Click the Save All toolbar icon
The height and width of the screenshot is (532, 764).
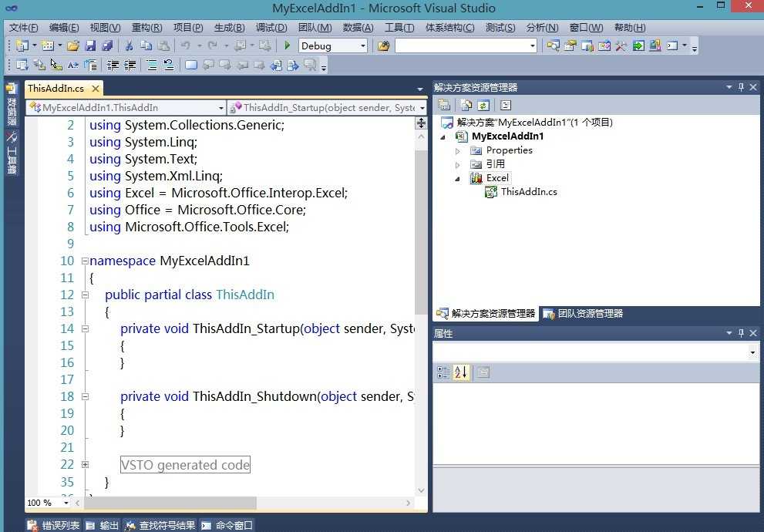107,46
